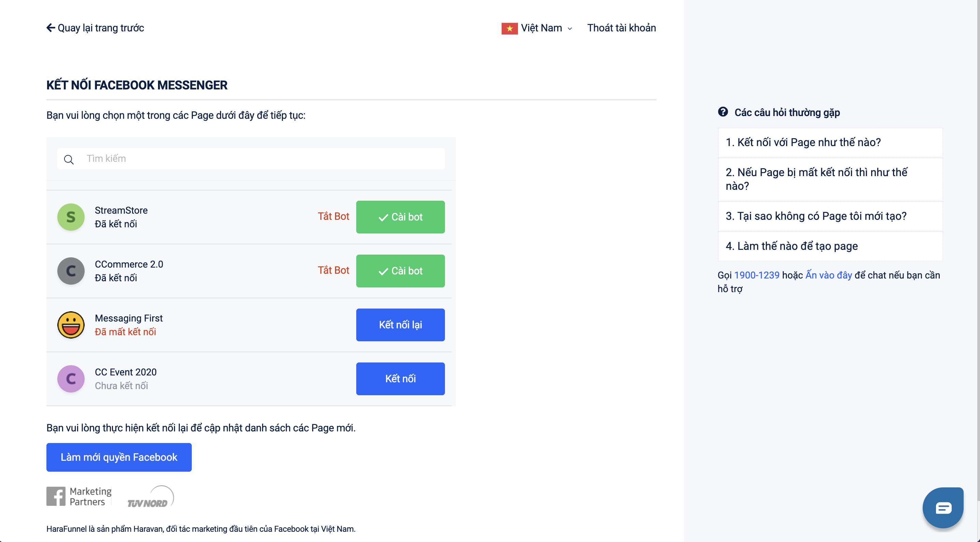Open the Việt Nam country dropdown
The height and width of the screenshot is (542, 980).
(x=537, y=28)
